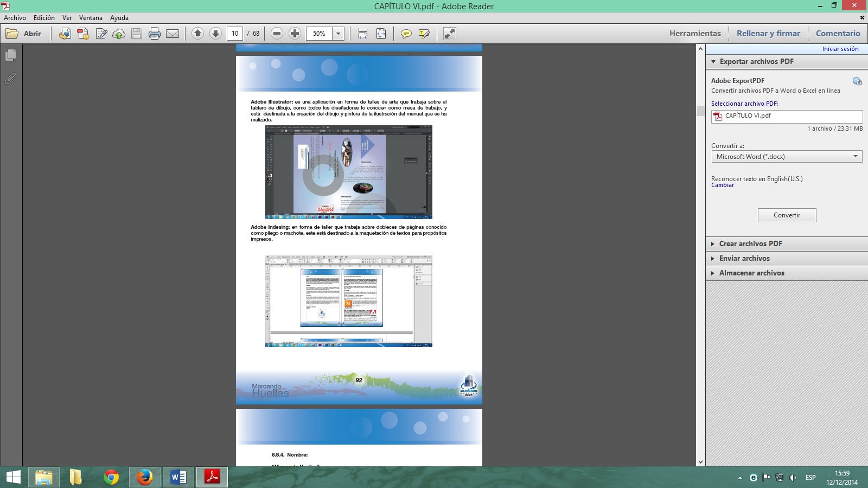Open the Ventana menu
Viewport: 868px width, 488px height.
[91, 18]
